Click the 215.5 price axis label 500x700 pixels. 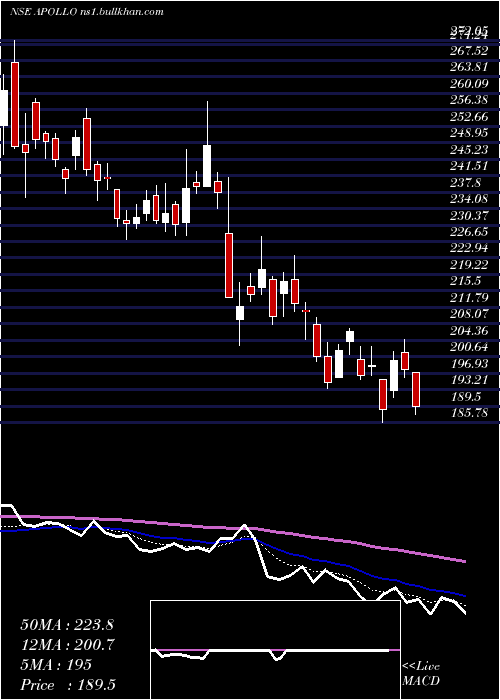tap(466, 281)
